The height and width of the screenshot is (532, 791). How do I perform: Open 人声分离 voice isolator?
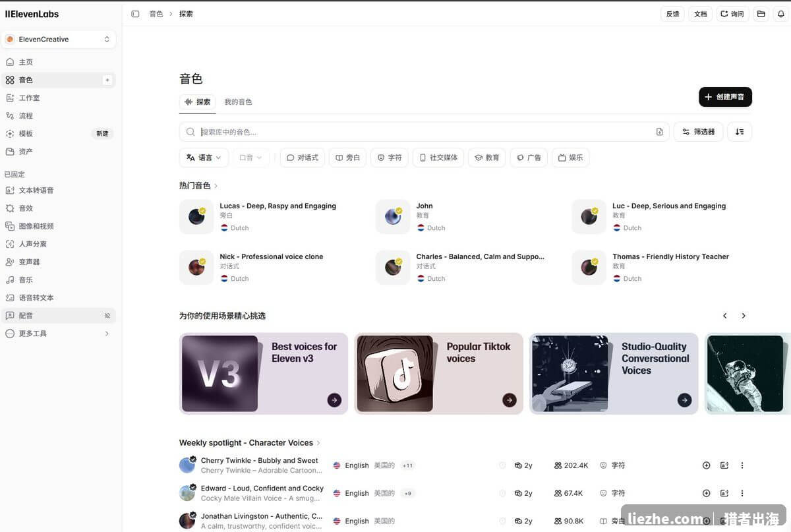click(58, 243)
